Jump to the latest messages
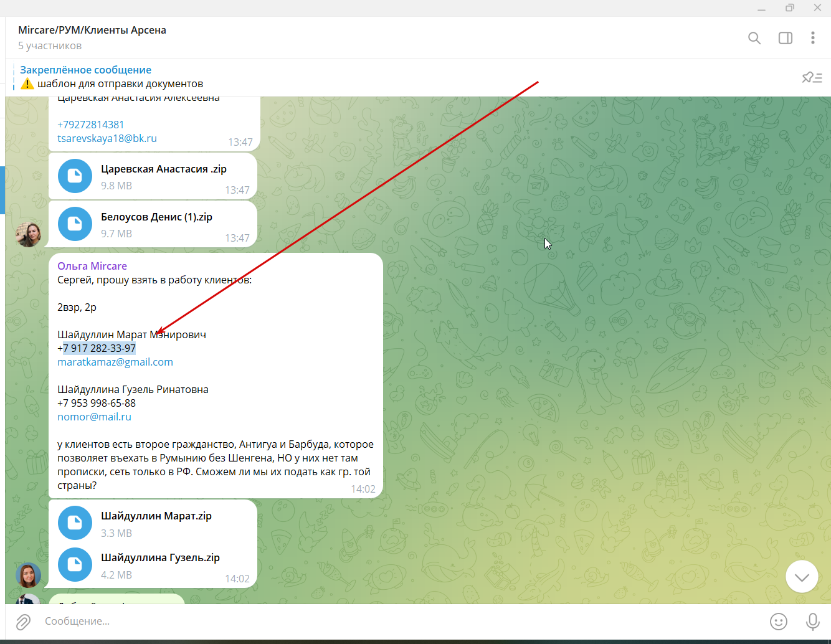The height and width of the screenshot is (644, 831). tap(802, 577)
